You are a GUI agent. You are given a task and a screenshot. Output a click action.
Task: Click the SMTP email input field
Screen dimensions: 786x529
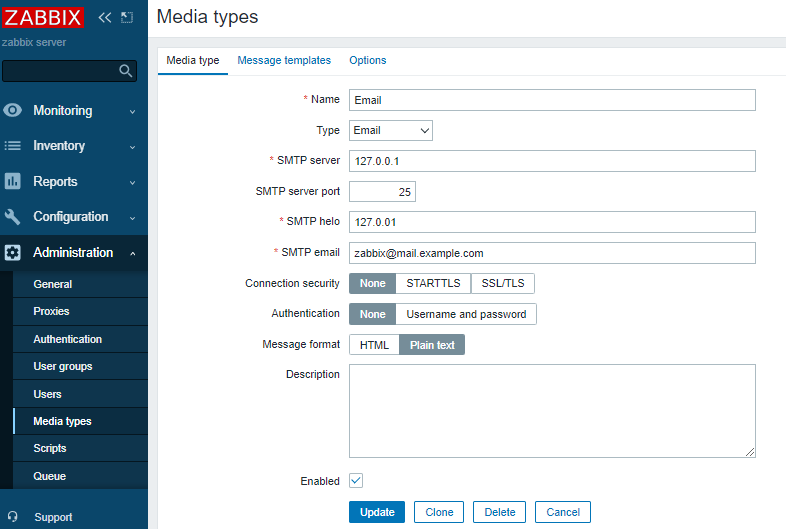[x=552, y=253]
